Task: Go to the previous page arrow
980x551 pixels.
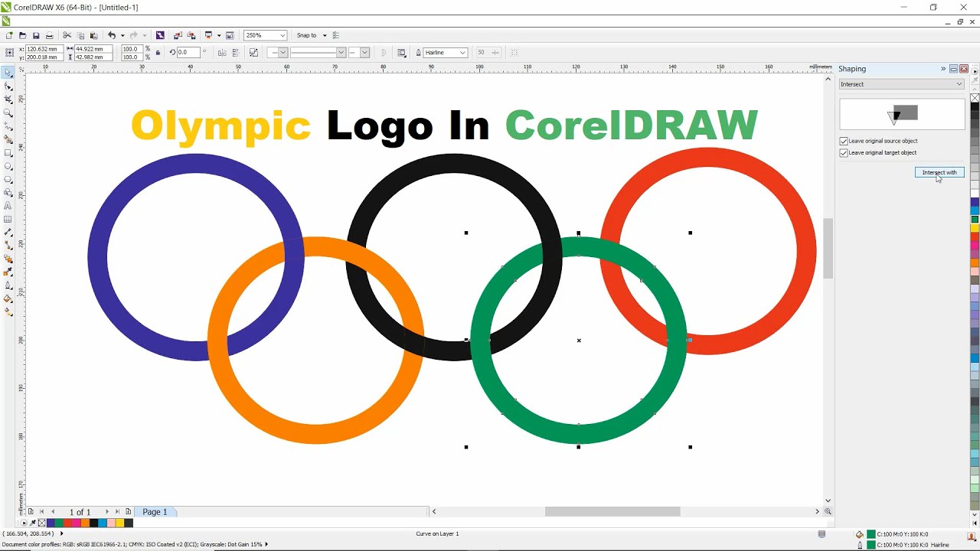Action: coord(53,511)
